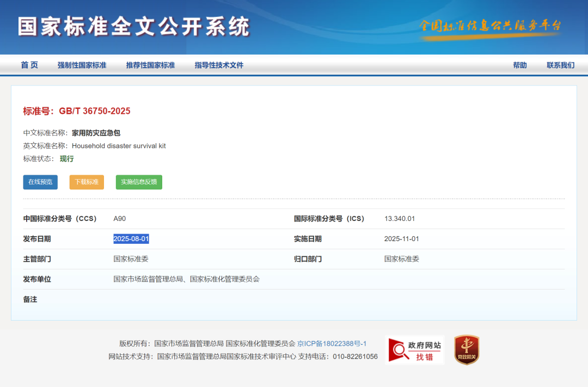Open 推荐性国家标准 navigation item
588x387 pixels.
tap(150, 65)
